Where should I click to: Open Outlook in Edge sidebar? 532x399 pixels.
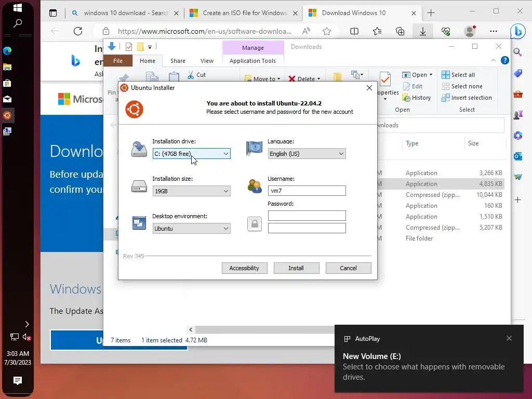click(x=518, y=156)
